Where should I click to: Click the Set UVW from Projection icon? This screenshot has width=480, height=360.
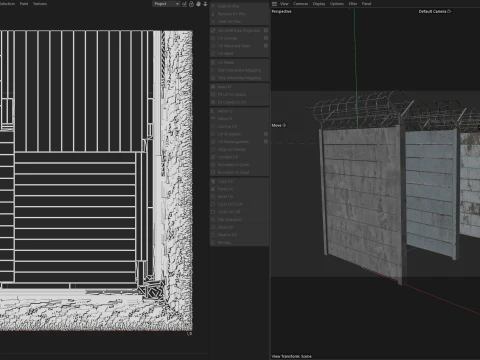click(213, 30)
